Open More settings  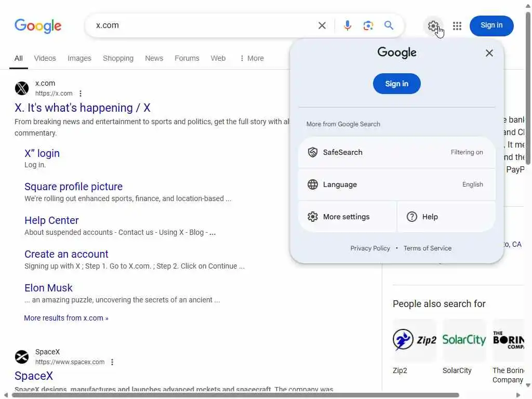click(x=348, y=217)
